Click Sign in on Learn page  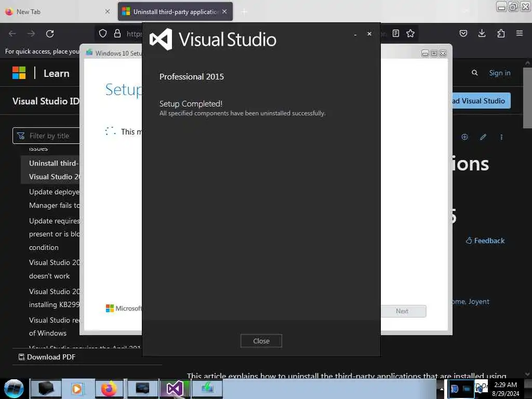point(499,73)
